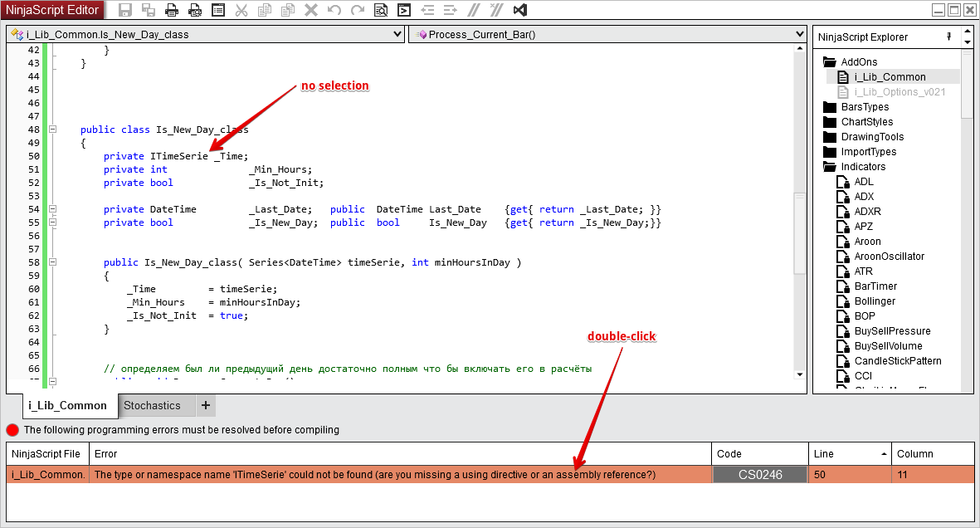Viewport: 980px width, 528px height.
Task: Click the Undo arrow icon
Action: (x=334, y=10)
